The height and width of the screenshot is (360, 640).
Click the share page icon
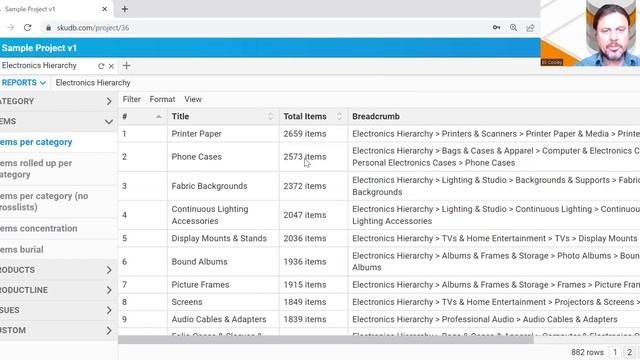point(530,28)
